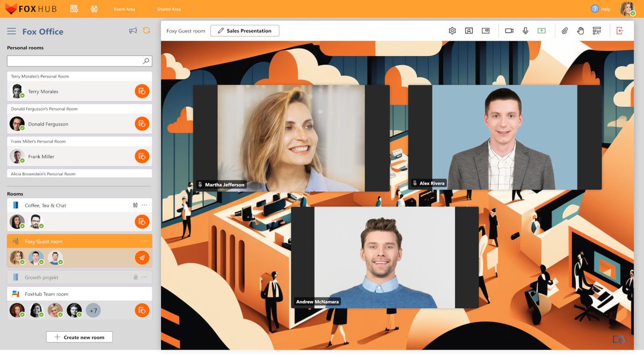This screenshot has width=644, height=357.
Task: Click the megaphone announcement icon above Fox Office
Action: (133, 31)
